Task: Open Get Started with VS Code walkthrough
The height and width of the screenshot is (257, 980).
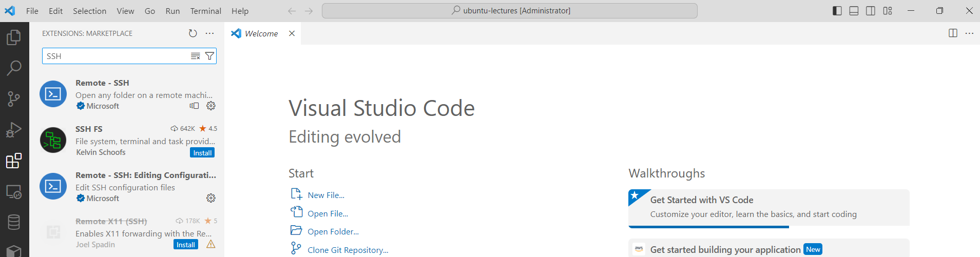Action: coord(768,207)
